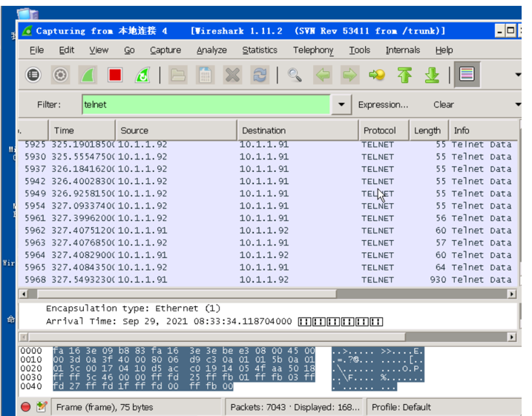Open the Edit menu
Image resolution: width=532 pixels, height=416 pixels.
tap(67, 50)
